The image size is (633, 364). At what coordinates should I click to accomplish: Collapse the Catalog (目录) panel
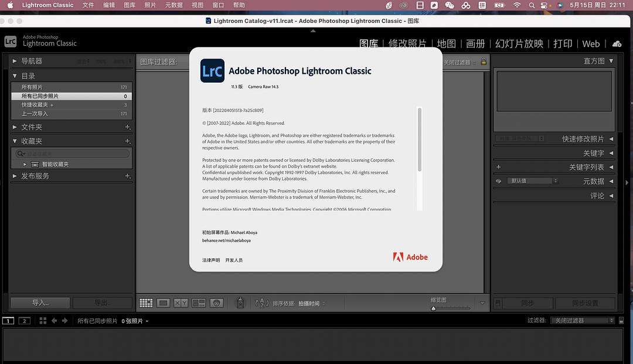click(x=15, y=76)
